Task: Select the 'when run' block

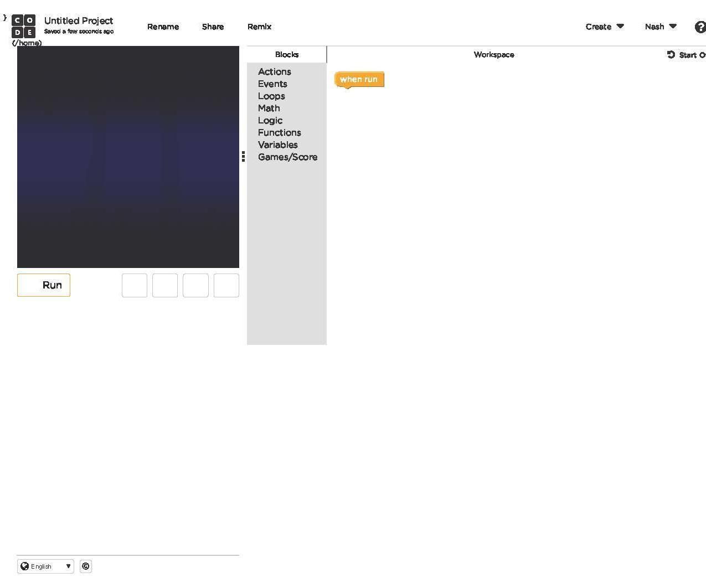Action: (x=359, y=80)
